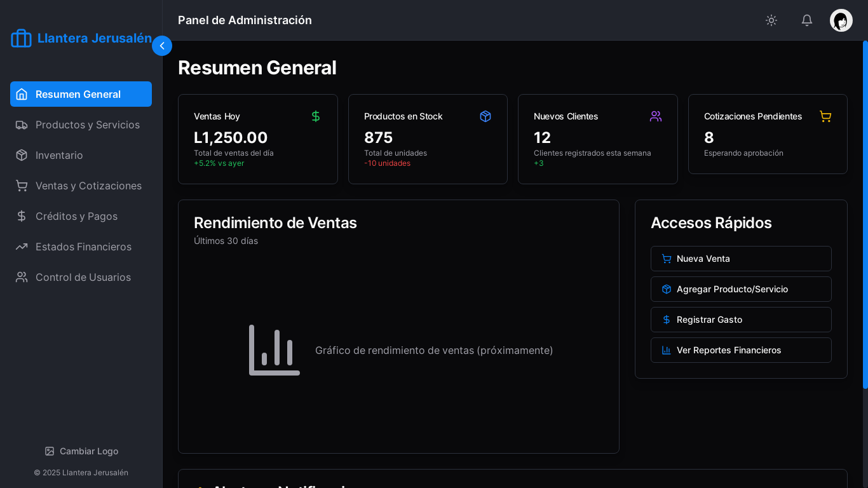This screenshot has height=488, width=868.
Task: Click the Panel de Administración title
Action: [245, 20]
